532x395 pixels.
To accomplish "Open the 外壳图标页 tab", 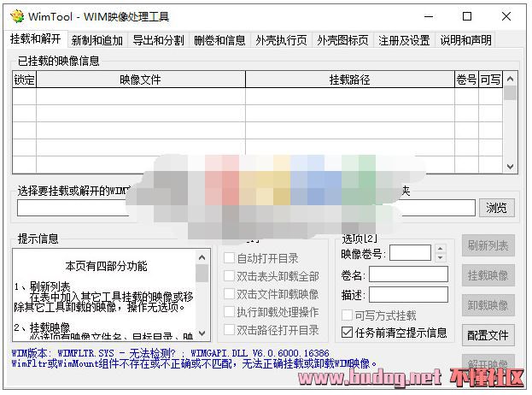I will pos(342,40).
